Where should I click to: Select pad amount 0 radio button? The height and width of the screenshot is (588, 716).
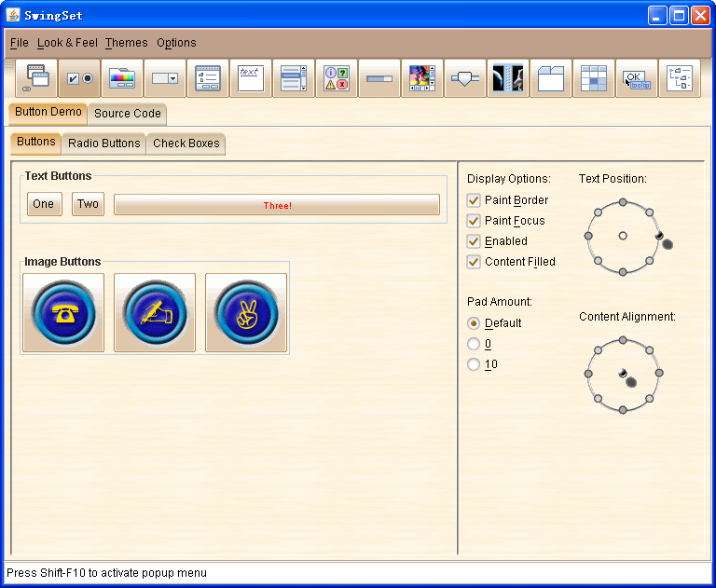point(474,344)
